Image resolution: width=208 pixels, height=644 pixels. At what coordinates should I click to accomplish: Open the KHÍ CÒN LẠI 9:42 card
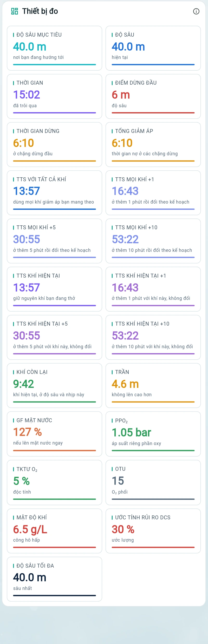pos(55,385)
